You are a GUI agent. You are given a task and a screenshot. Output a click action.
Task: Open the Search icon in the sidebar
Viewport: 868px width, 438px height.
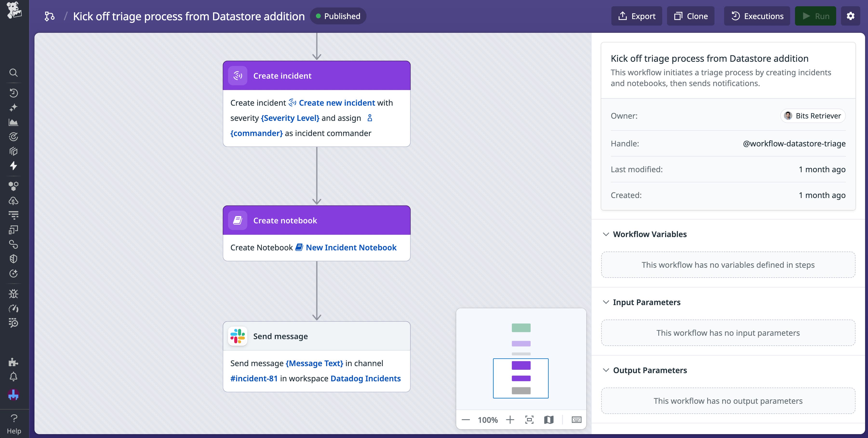pos(13,73)
